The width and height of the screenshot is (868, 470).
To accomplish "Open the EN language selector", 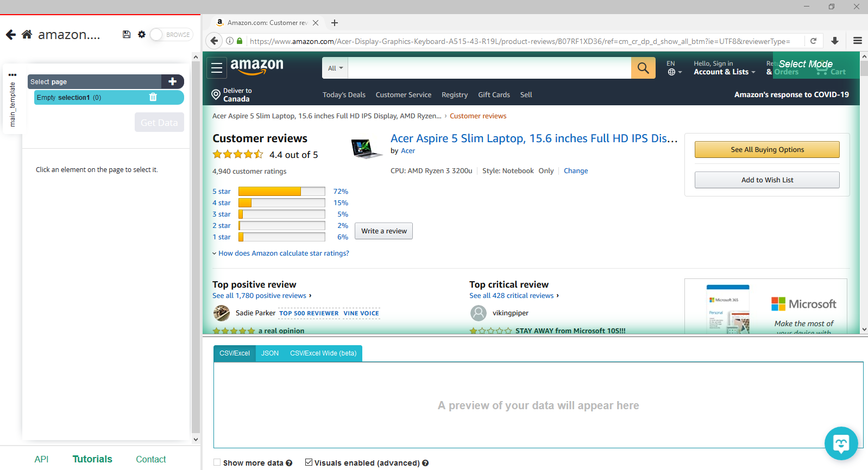I will click(674, 68).
